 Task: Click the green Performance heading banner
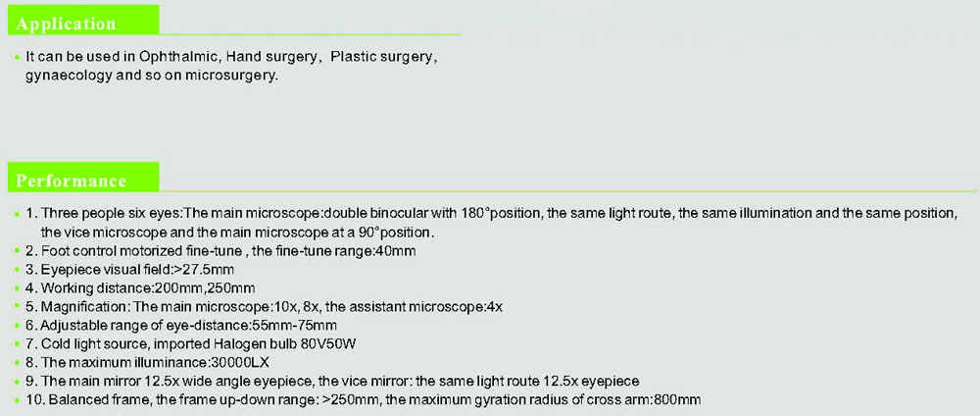coord(83,177)
